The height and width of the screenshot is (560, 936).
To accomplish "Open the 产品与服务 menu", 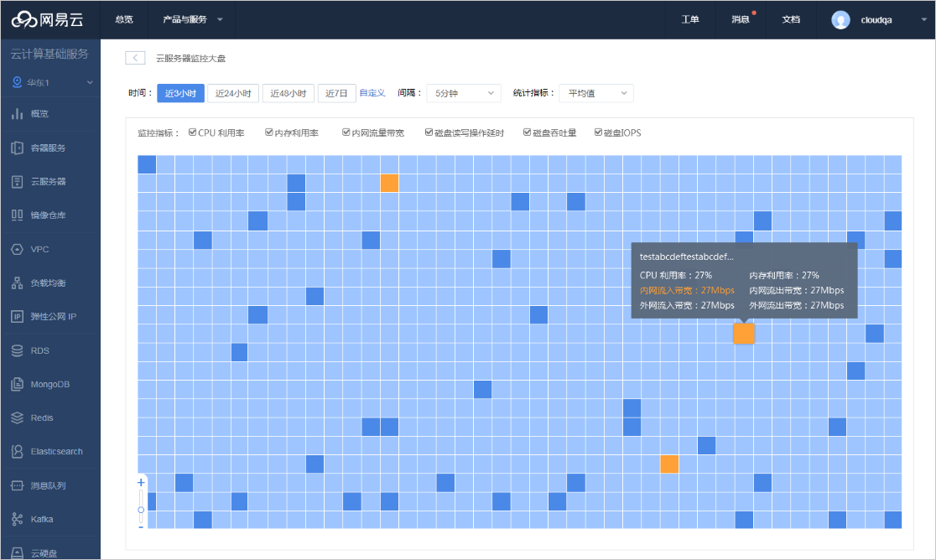I will [x=192, y=19].
